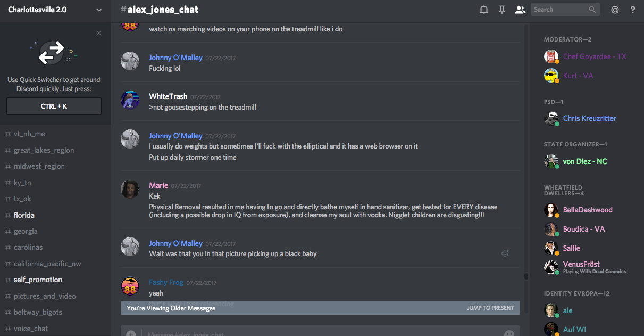
Task: Click WhiteTrash's avatar in the chat
Action: click(x=130, y=100)
